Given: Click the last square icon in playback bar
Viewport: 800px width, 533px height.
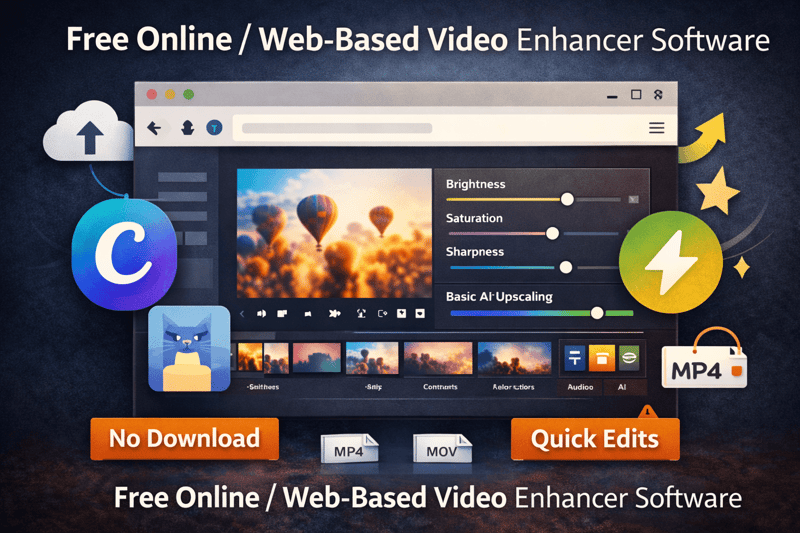Looking at the screenshot, I should (x=420, y=314).
